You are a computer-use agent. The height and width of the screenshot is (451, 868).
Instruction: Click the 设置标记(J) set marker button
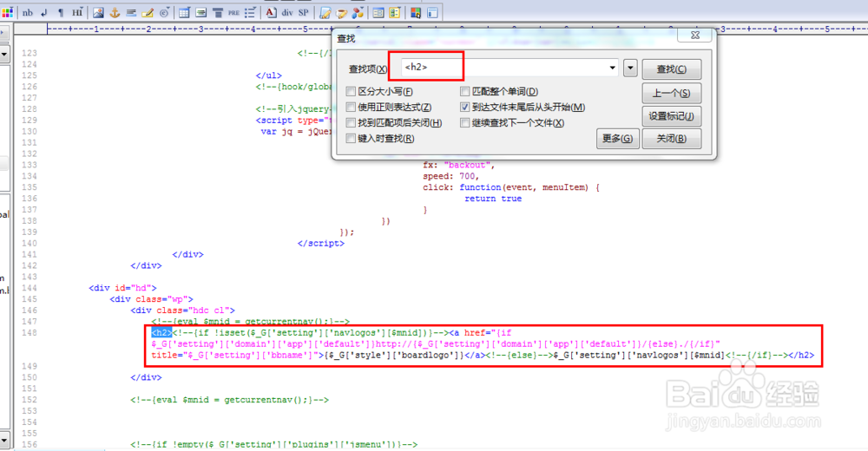click(x=672, y=116)
